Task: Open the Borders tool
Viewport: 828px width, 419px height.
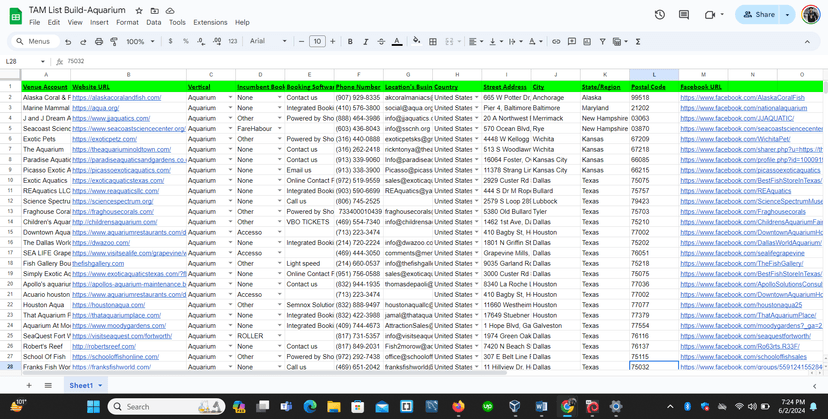Action: 433,41
